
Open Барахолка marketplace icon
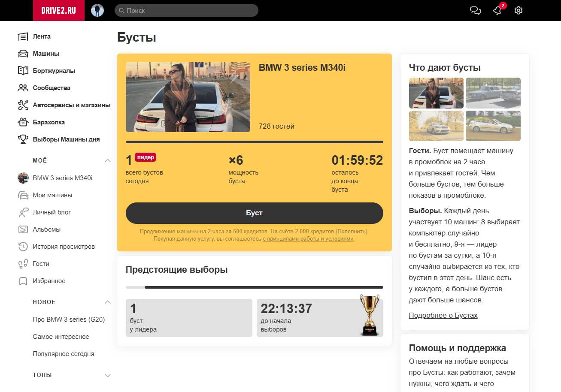point(23,122)
